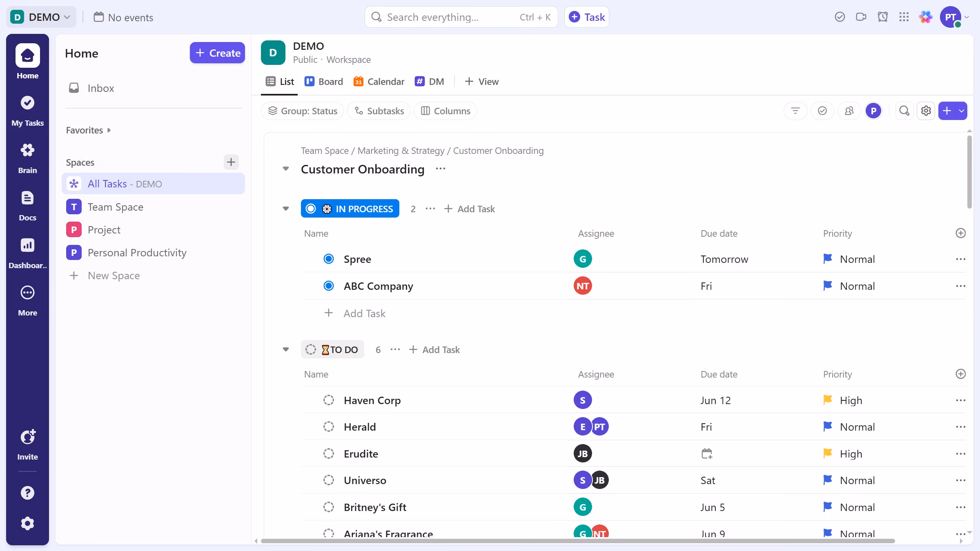This screenshot has height=551, width=980.
Task: Click the top bar checkmark icon
Action: [840, 17]
